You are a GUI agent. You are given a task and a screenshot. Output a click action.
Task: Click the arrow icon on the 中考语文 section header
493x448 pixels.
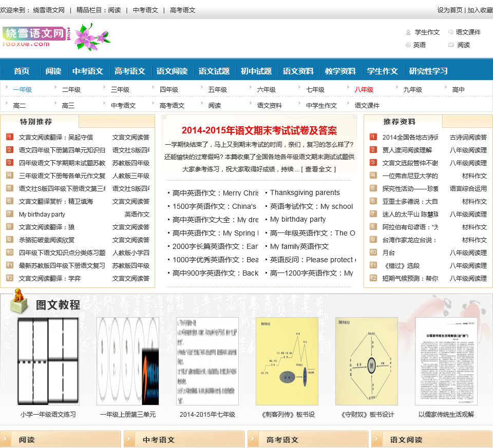129,439
